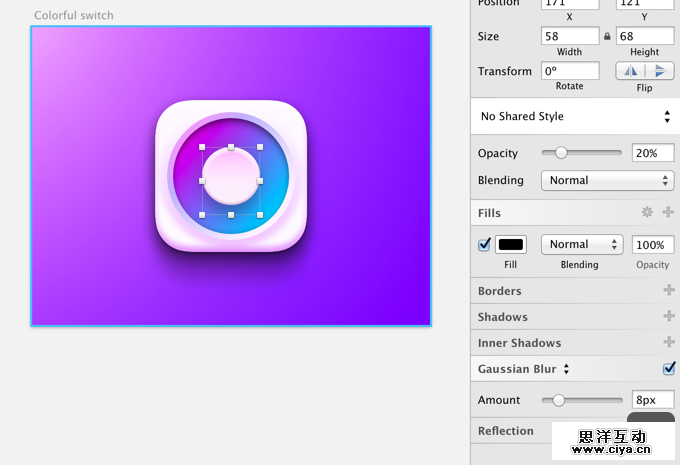This screenshot has width=680, height=465.
Task: Click the blur Amount slider
Action: [x=581, y=400]
